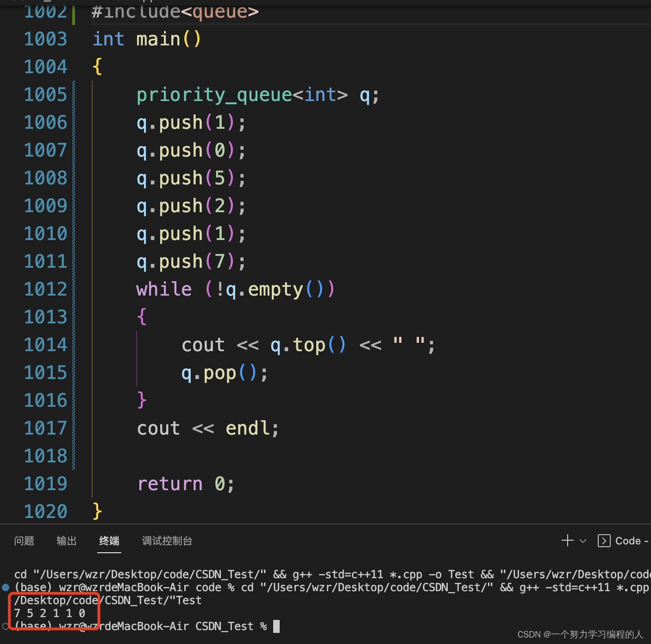Click the int keyword before main

pyautogui.click(x=108, y=39)
